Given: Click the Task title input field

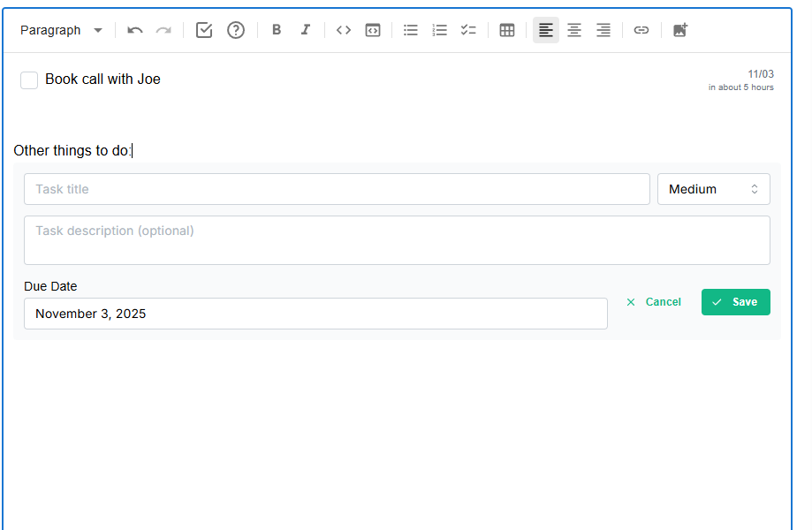Looking at the screenshot, I should (x=337, y=189).
